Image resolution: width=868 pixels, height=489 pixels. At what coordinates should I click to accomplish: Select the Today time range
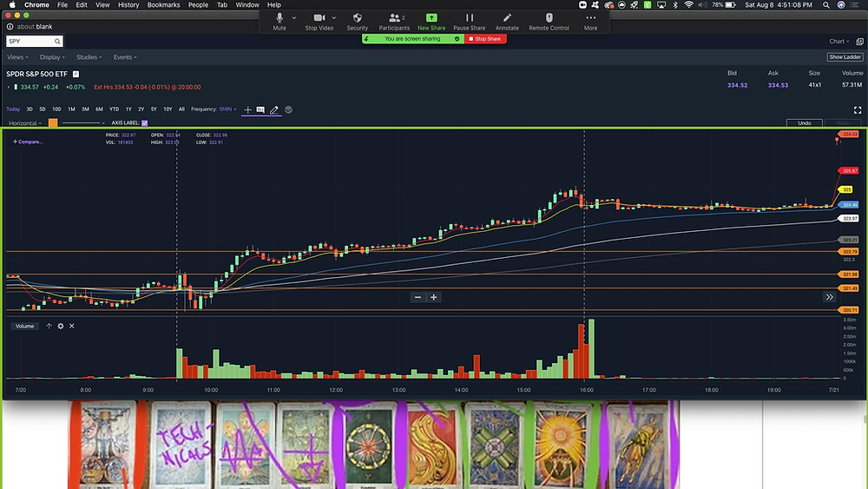(x=13, y=109)
